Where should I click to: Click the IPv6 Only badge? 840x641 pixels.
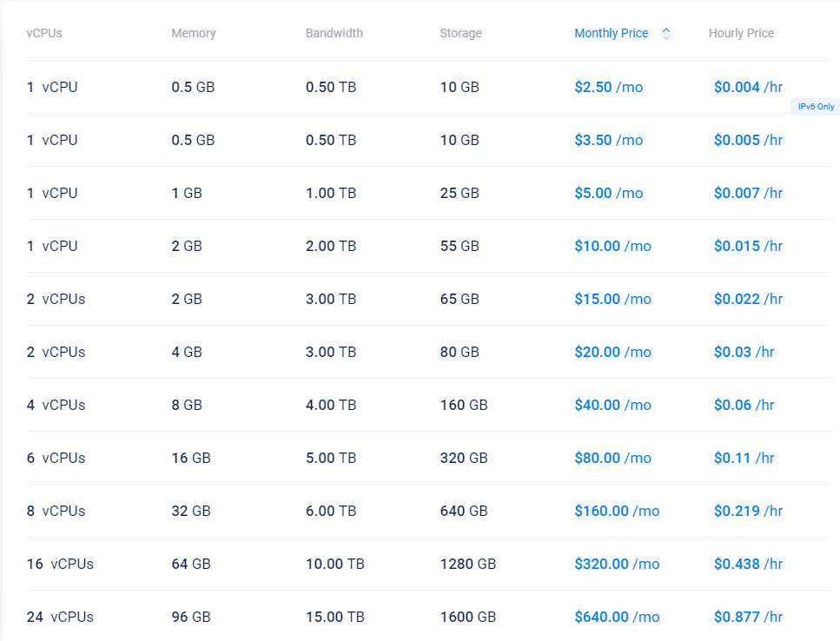815,107
